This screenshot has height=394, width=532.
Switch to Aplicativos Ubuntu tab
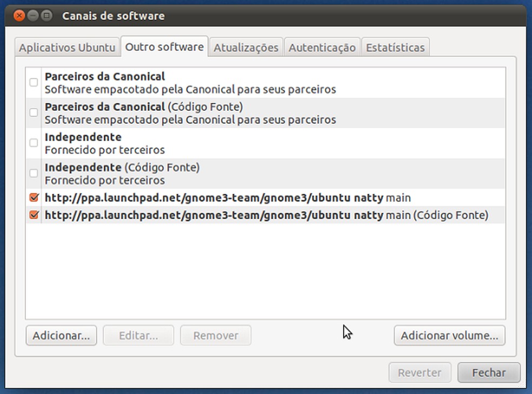[66, 48]
